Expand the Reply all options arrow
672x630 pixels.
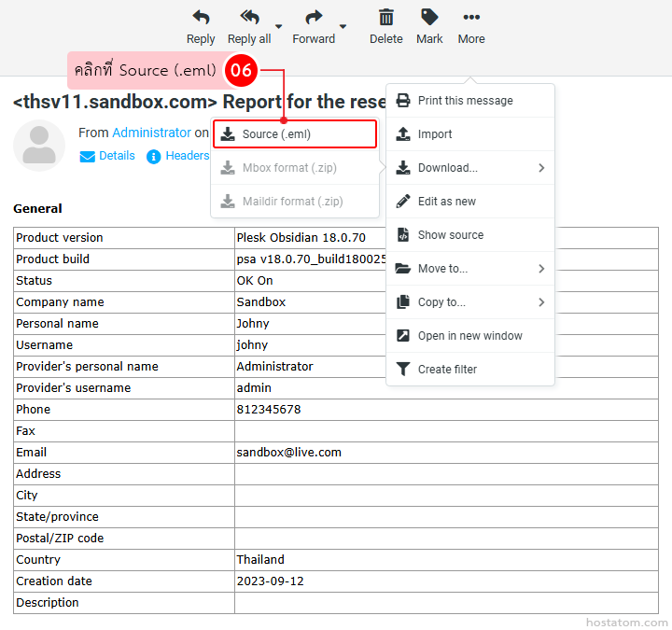[x=279, y=26]
